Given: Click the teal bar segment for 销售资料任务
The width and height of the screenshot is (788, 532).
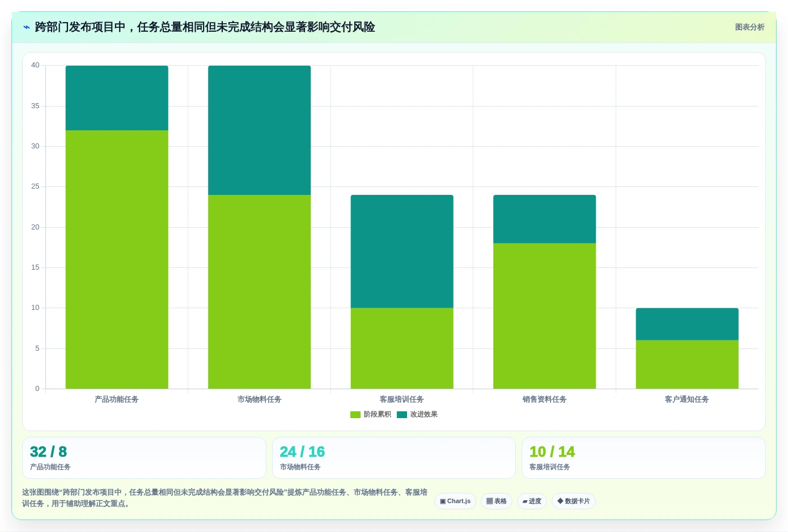Looking at the screenshot, I should click(x=545, y=219).
